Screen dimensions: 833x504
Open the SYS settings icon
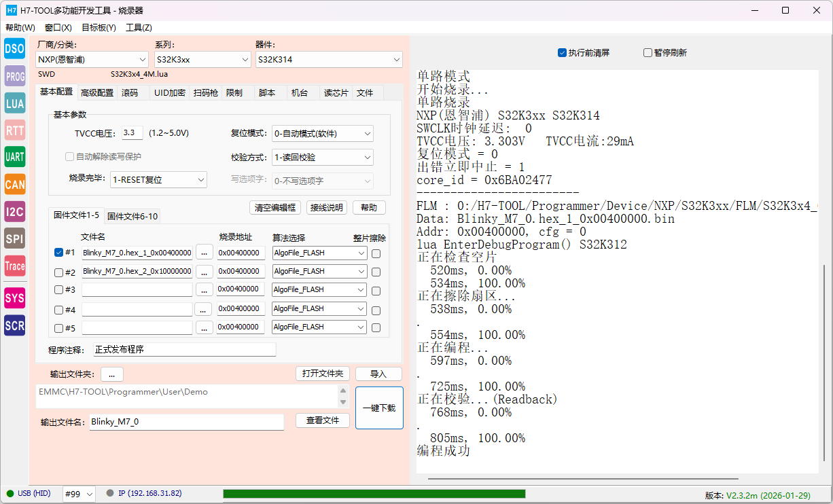pyautogui.click(x=15, y=298)
